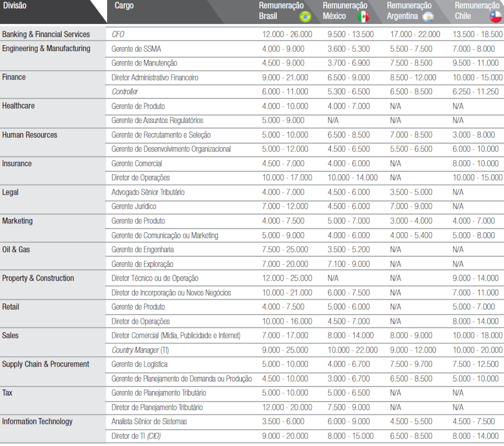Click the CFO job title
Viewport: 504px width, 446px height.
pos(118,34)
